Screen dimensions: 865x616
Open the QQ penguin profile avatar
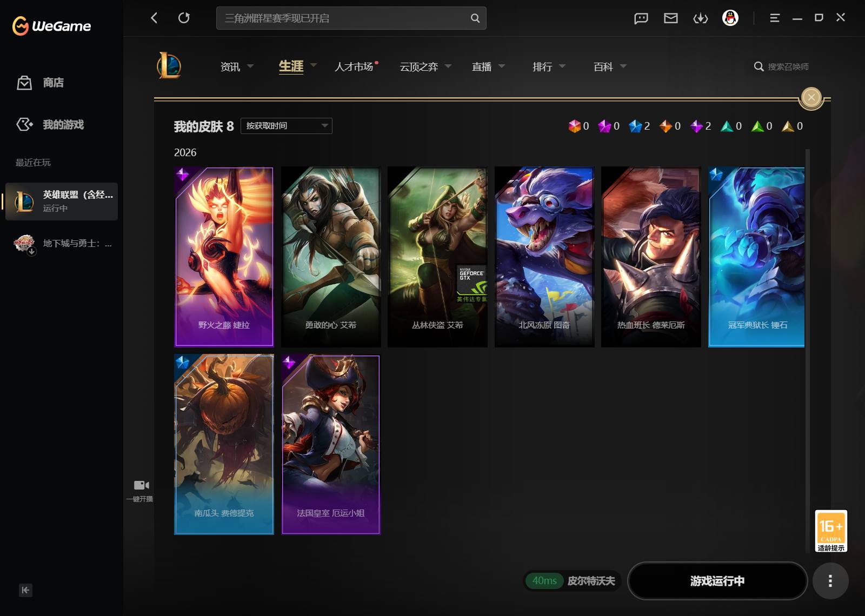click(730, 18)
